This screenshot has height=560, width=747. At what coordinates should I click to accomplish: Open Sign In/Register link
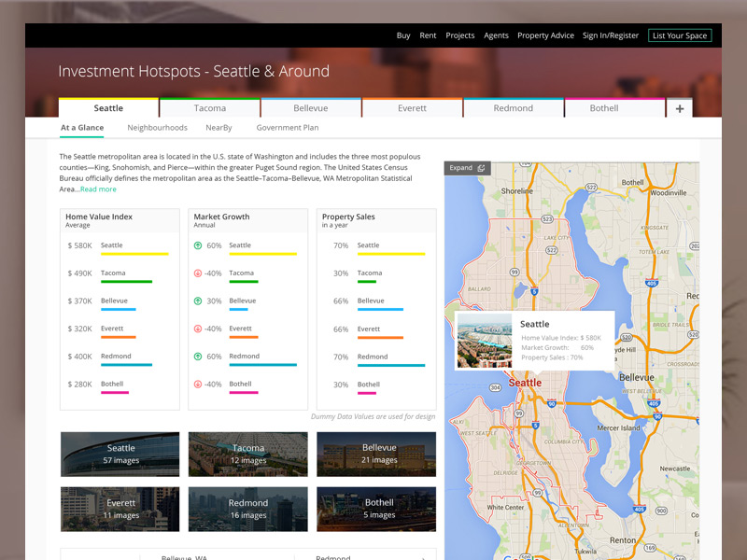pos(611,35)
